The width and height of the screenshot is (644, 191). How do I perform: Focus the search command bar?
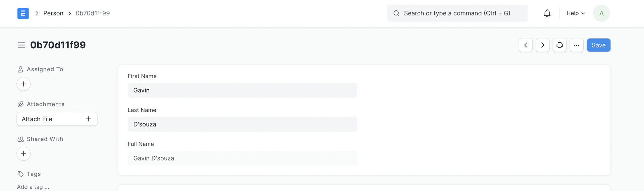(x=457, y=13)
